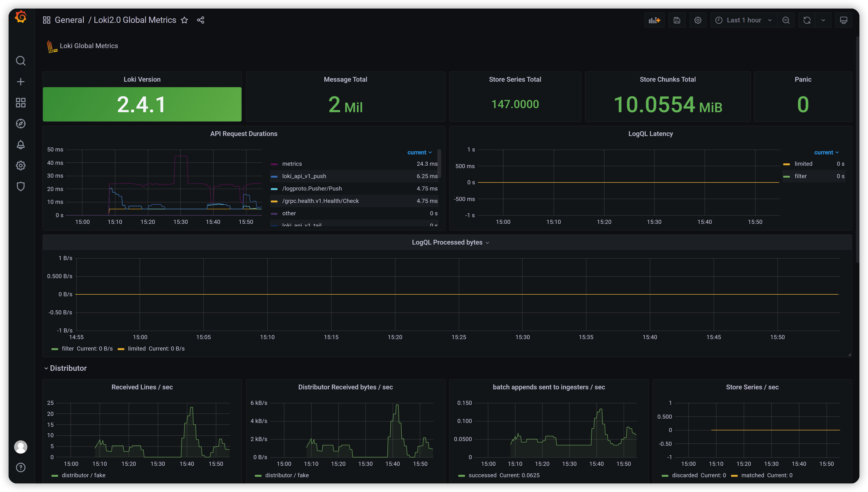Sort API Request Durations legend by current
Screen dimensions: 868x492
click(419, 153)
